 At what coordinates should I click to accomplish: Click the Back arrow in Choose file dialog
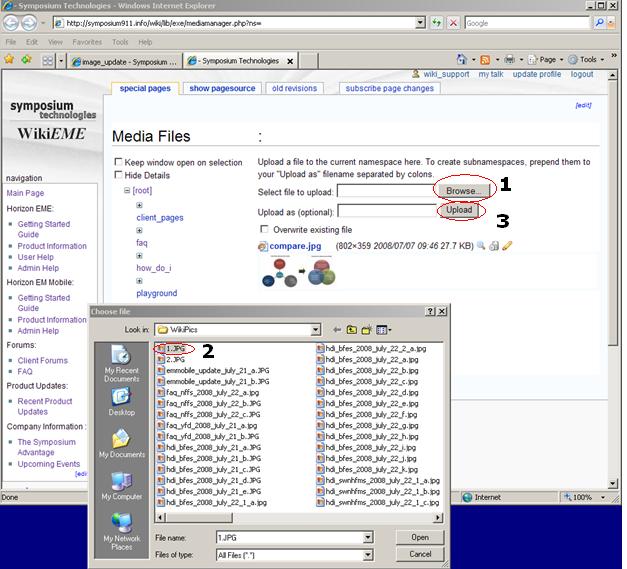pos(337,329)
